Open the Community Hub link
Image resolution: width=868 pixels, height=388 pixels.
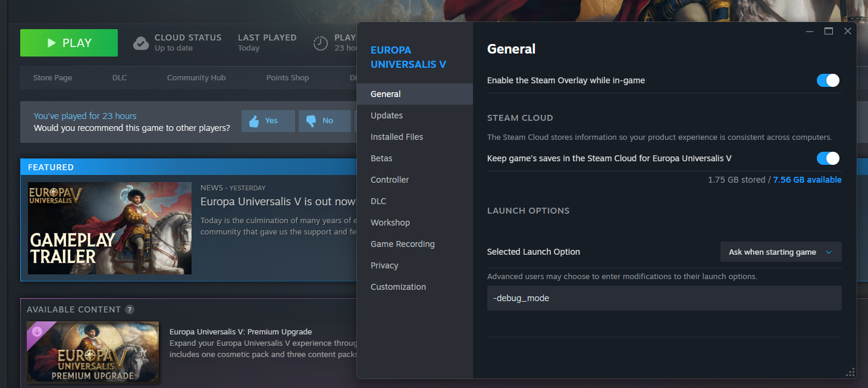(196, 78)
